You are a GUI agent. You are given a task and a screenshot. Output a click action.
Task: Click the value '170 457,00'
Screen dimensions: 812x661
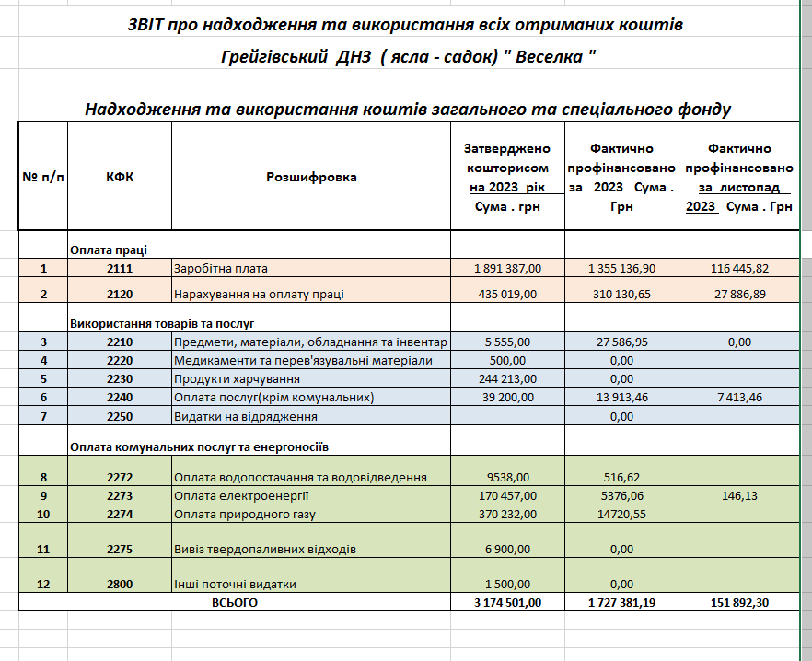click(507, 495)
